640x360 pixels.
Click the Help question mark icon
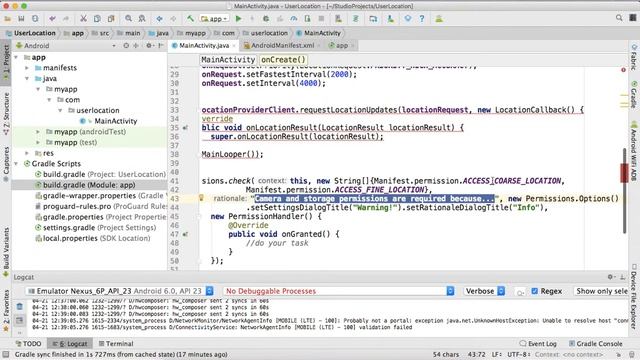click(422, 19)
